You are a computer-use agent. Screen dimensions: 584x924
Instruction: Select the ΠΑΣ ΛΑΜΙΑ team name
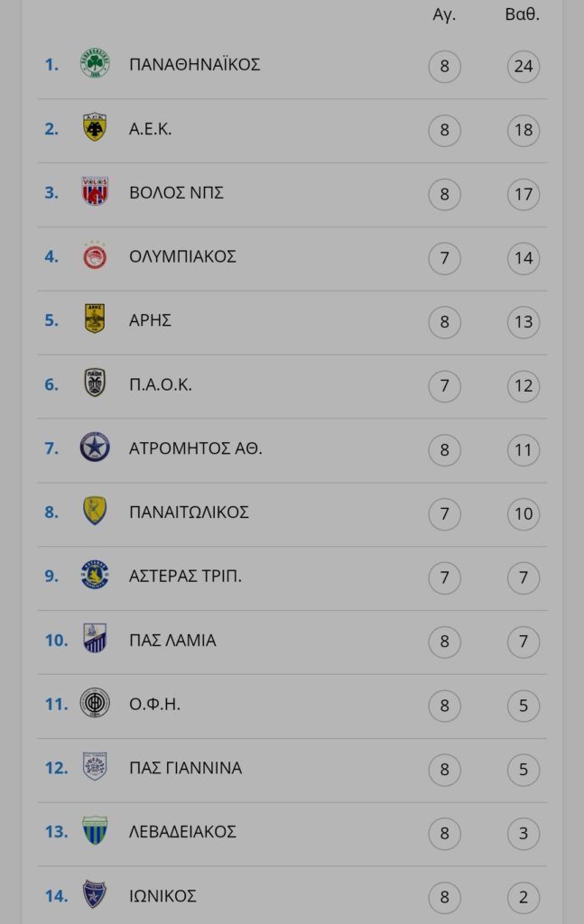pos(172,640)
